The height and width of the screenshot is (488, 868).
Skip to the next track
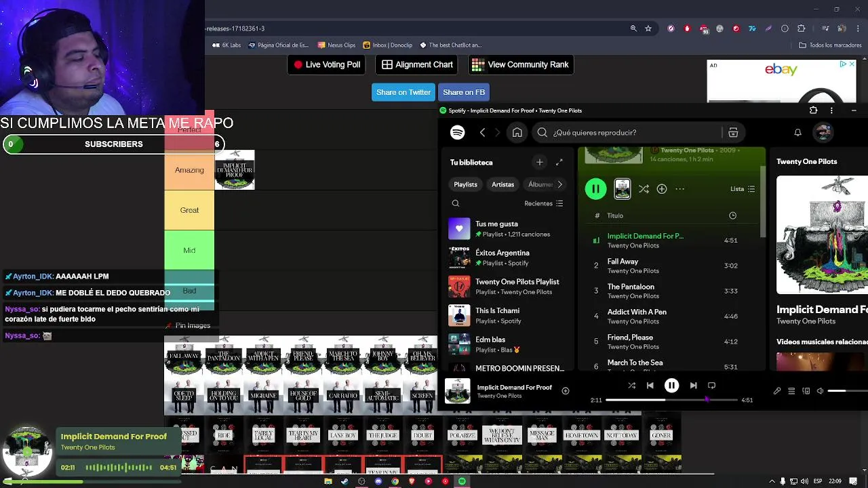point(693,386)
